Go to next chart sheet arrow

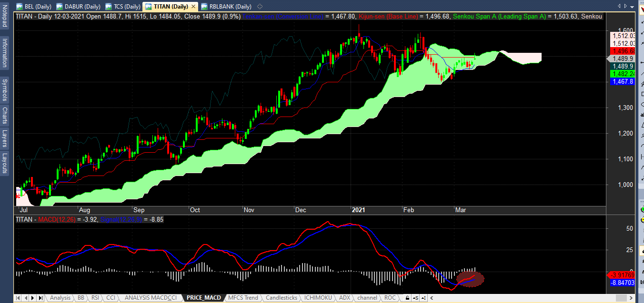click(33, 298)
